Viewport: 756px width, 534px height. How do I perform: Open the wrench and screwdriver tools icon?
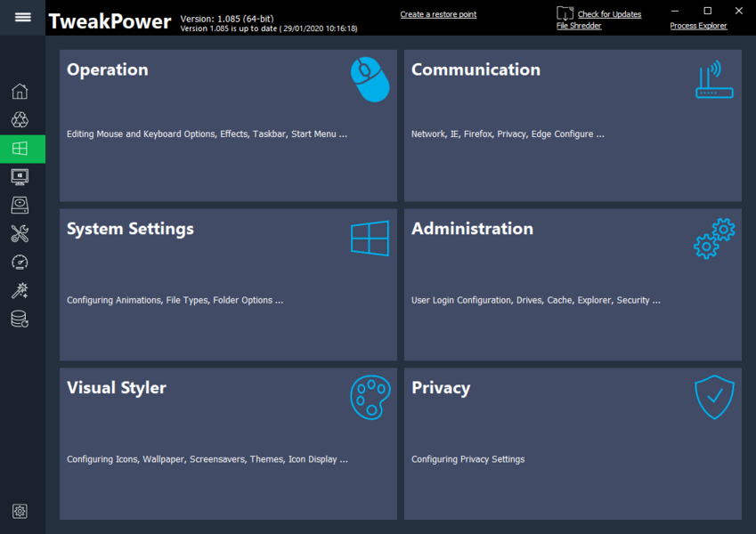point(20,234)
